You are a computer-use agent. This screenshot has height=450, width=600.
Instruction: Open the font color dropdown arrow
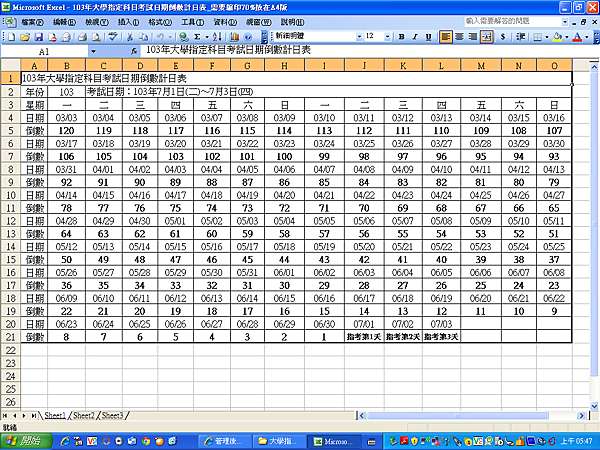(586, 37)
